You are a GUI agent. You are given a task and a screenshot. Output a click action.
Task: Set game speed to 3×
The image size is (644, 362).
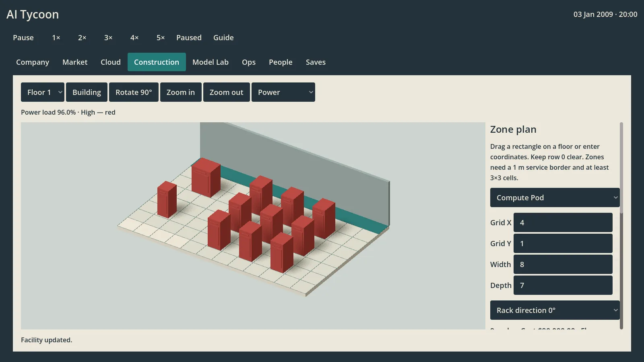[108, 37]
